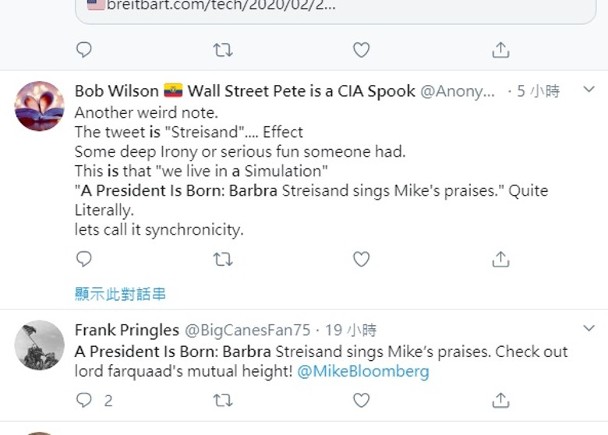
Task: Open more options for Frank Pringles' tweet
Action: click(x=589, y=329)
